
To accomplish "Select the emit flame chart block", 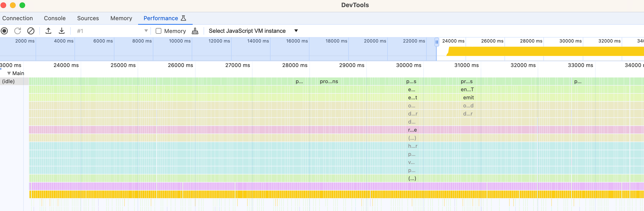I will coord(468,97).
